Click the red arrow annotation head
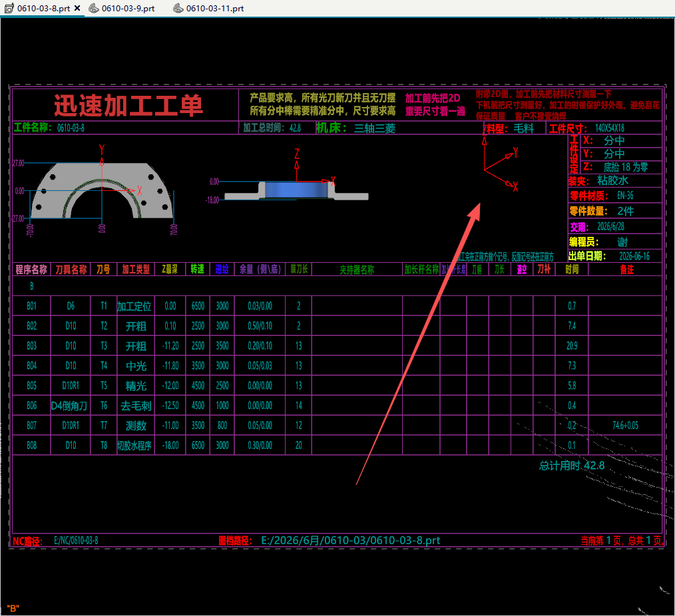This screenshot has height=616, width=675. click(x=475, y=212)
